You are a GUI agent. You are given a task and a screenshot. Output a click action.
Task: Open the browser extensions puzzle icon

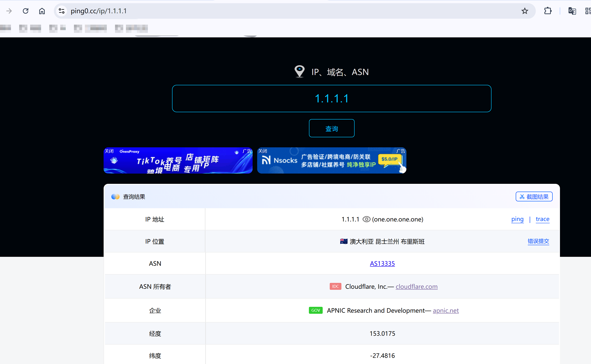548,11
